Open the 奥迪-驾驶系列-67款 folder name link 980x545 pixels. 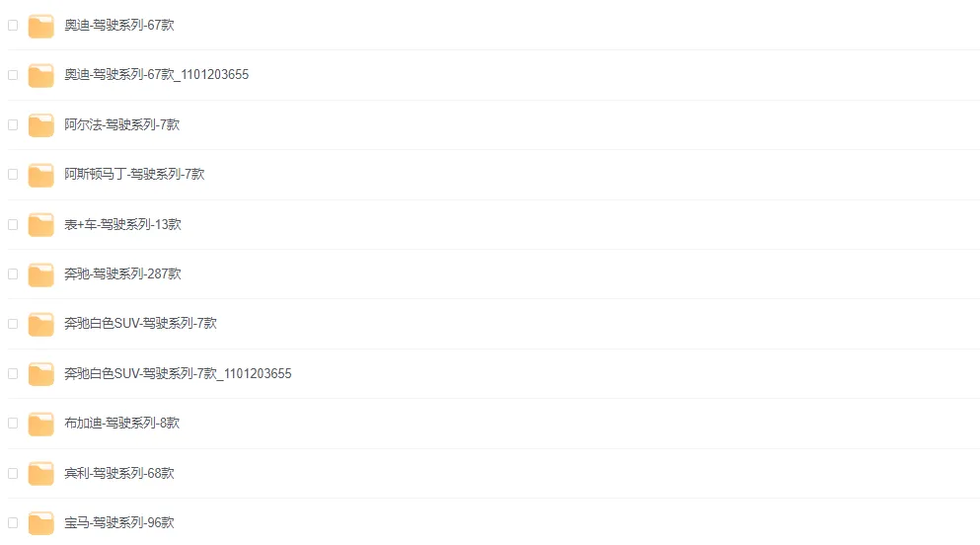click(x=119, y=26)
